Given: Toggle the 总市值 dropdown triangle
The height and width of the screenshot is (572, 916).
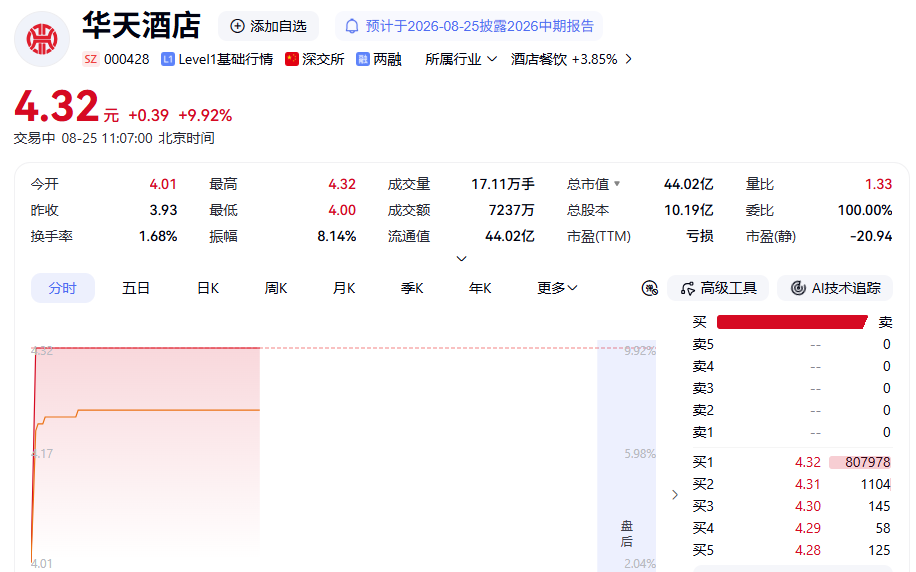Looking at the screenshot, I should click(x=617, y=184).
